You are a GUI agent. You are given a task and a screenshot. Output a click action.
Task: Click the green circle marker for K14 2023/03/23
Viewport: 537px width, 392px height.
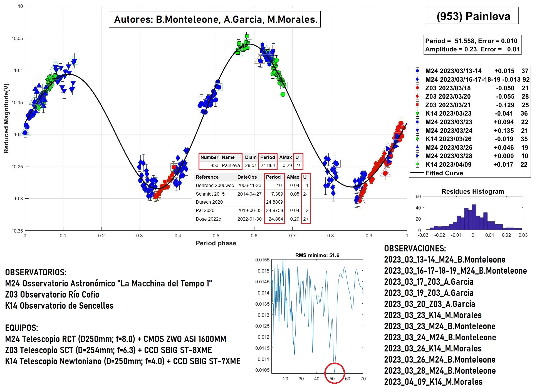pos(417,113)
